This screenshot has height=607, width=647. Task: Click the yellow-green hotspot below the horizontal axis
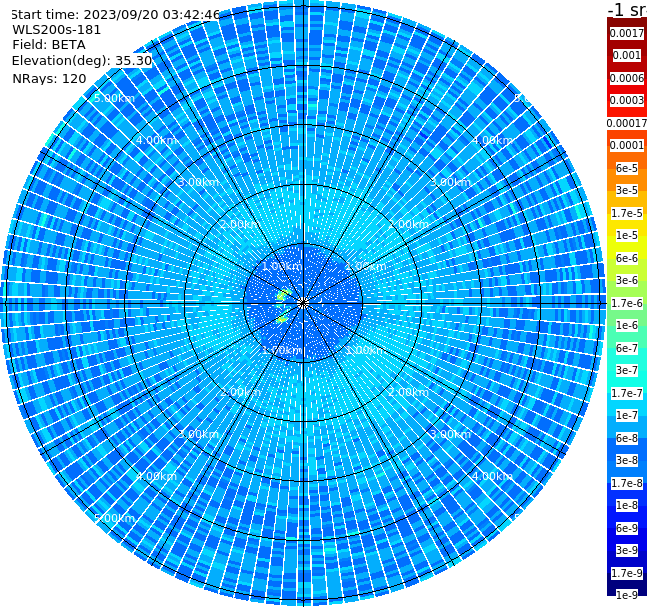(283, 319)
